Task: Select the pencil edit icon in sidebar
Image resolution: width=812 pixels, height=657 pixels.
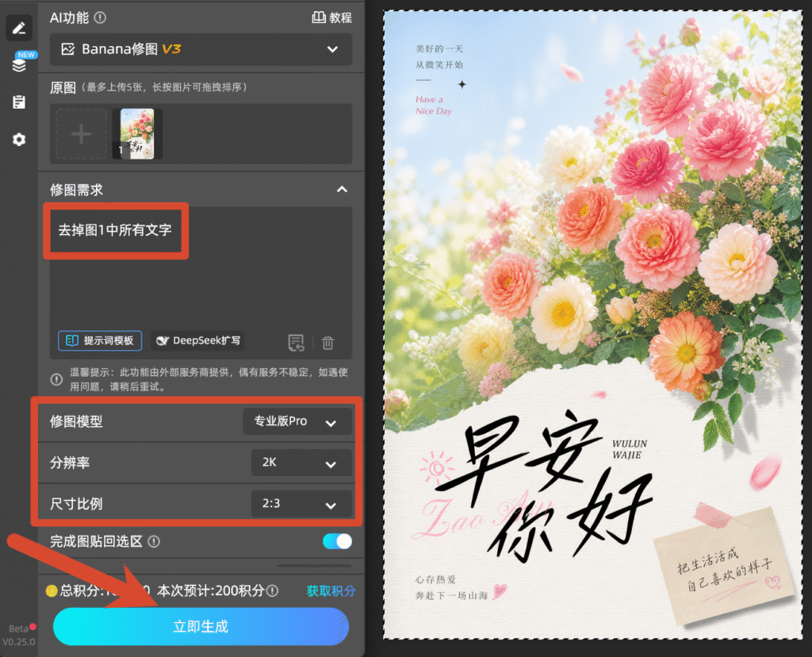Action: pyautogui.click(x=19, y=28)
